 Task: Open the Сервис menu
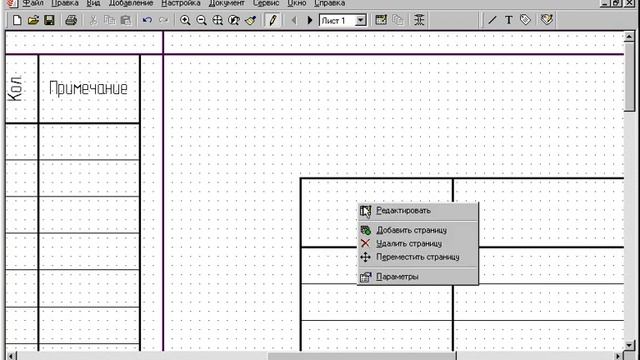pyautogui.click(x=266, y=3)
